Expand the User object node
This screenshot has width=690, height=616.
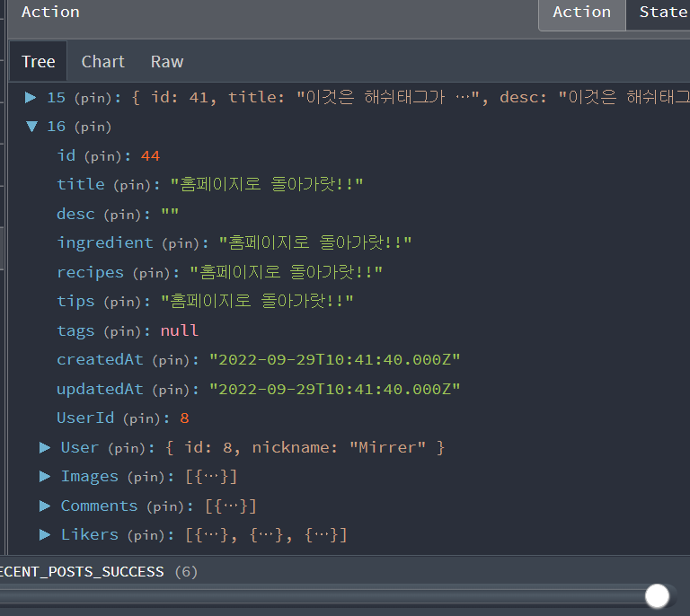[x=45, y=447]
